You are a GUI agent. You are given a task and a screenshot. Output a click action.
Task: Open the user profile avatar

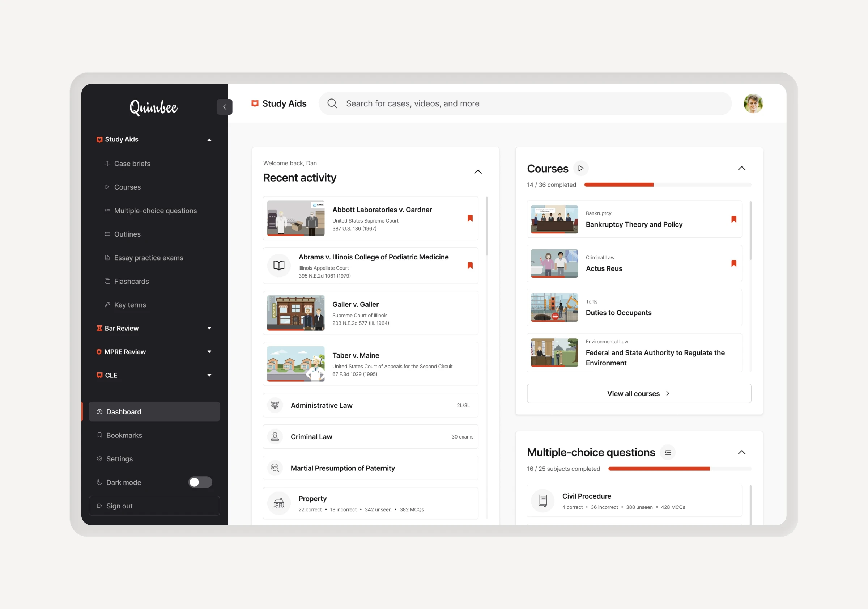coord(753,103)
